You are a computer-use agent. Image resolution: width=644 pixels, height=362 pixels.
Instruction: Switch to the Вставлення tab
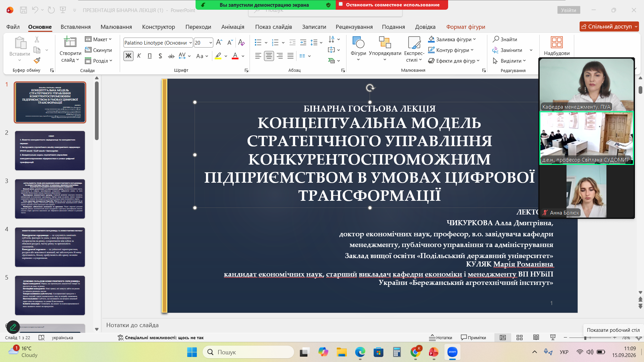(75, 27)
